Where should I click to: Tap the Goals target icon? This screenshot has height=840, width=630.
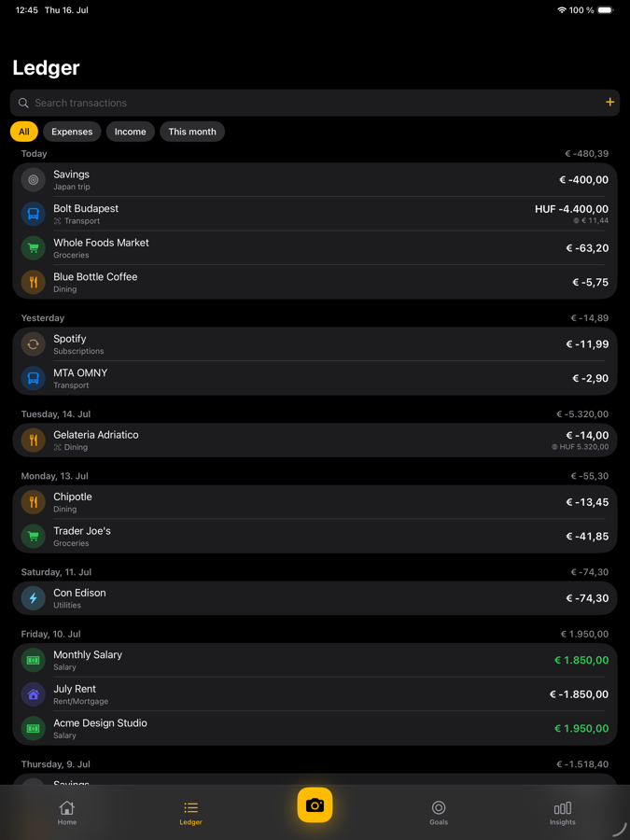click(439, 807)
